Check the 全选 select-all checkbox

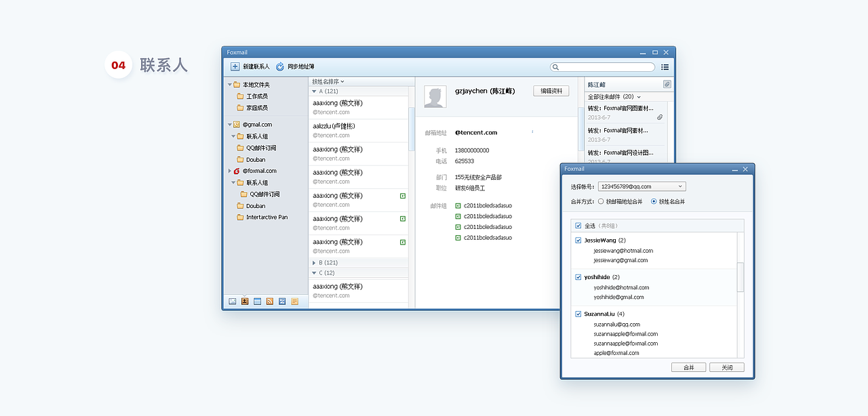pyautogui.click(x=578, y=225)
